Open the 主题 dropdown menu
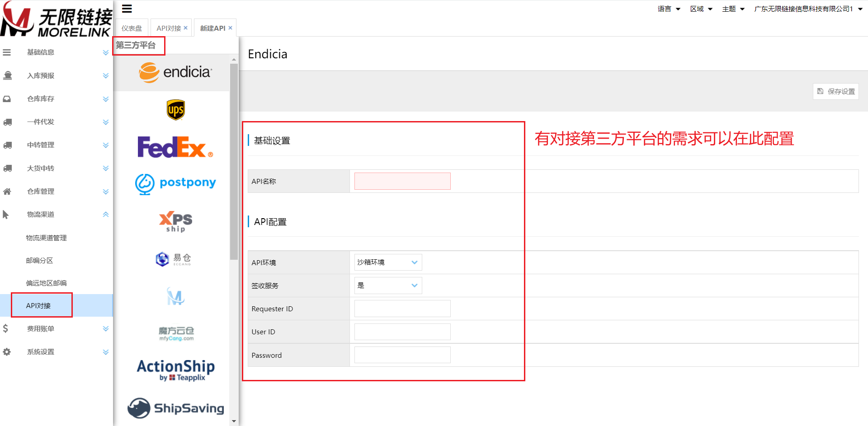This screenshot has height=426, width=868. [733, 9]
